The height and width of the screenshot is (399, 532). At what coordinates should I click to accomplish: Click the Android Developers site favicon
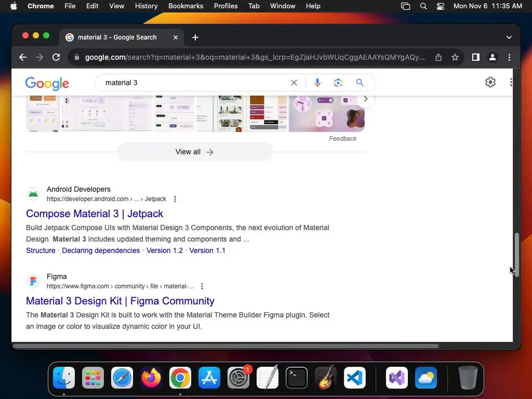(x=33, y=194)
